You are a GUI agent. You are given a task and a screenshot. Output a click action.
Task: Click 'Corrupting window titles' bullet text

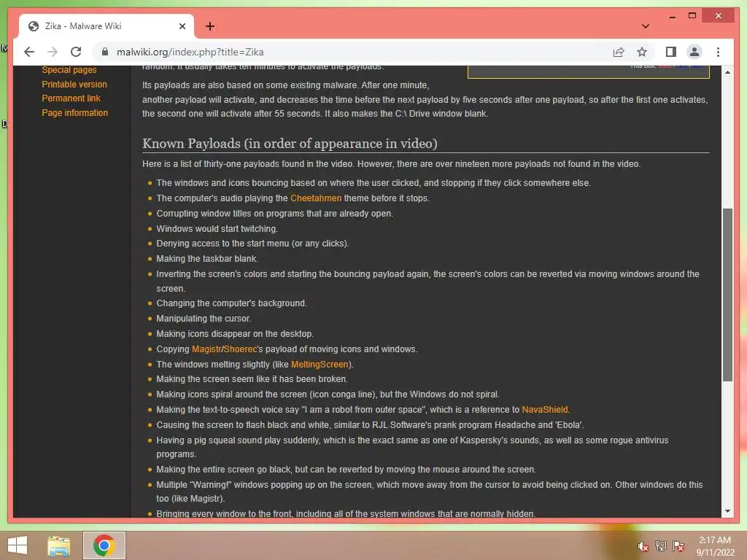point(274,214)
